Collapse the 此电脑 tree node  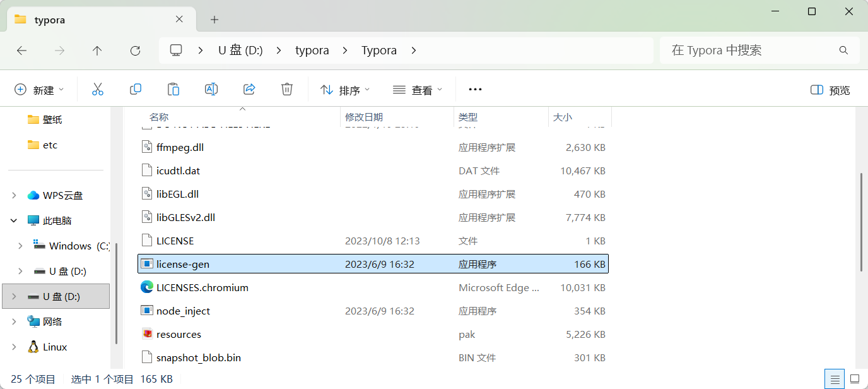click(14, 221)
